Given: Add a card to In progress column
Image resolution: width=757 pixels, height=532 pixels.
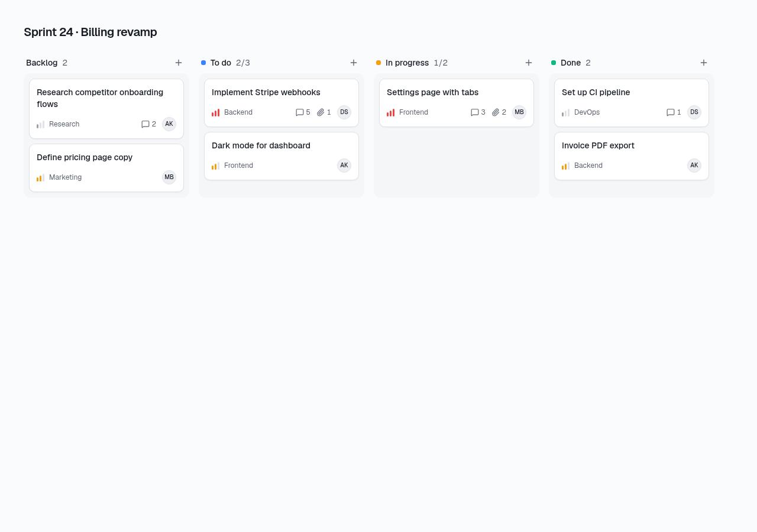Looking at the screenshot, I should click(x=529, y=63).
